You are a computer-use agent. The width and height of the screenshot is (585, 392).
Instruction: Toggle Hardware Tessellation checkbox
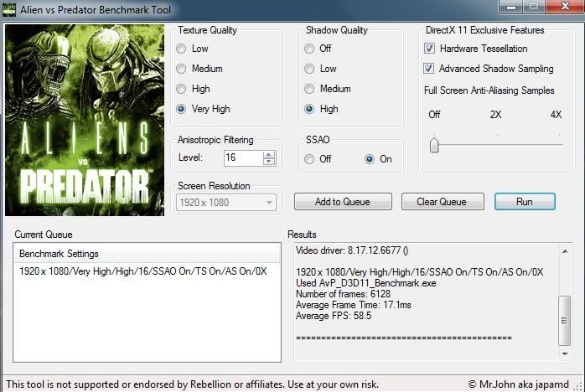[429, 49]
